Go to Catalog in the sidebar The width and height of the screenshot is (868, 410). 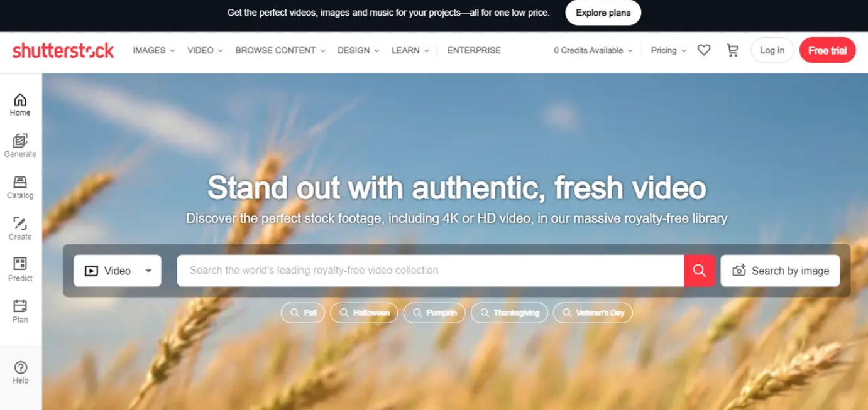pyautogui.click(x=20, y=188)
